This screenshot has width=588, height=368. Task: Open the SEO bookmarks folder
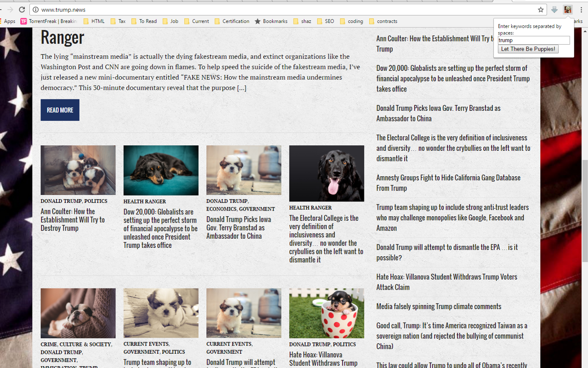325,21
